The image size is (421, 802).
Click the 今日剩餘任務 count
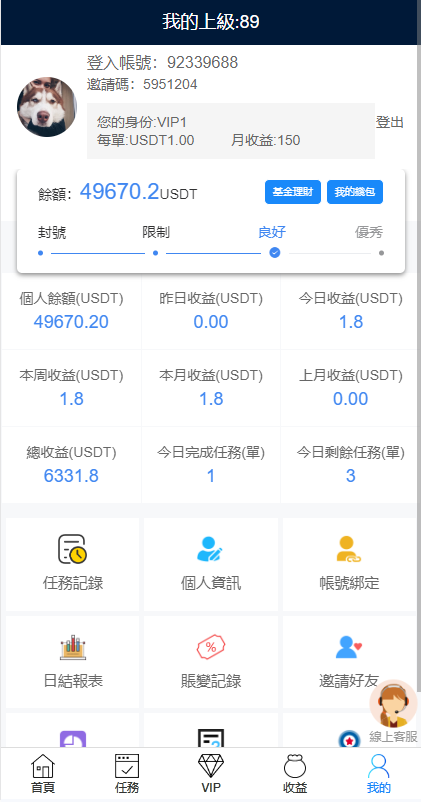pyautogui.click(x=350, y=476)
